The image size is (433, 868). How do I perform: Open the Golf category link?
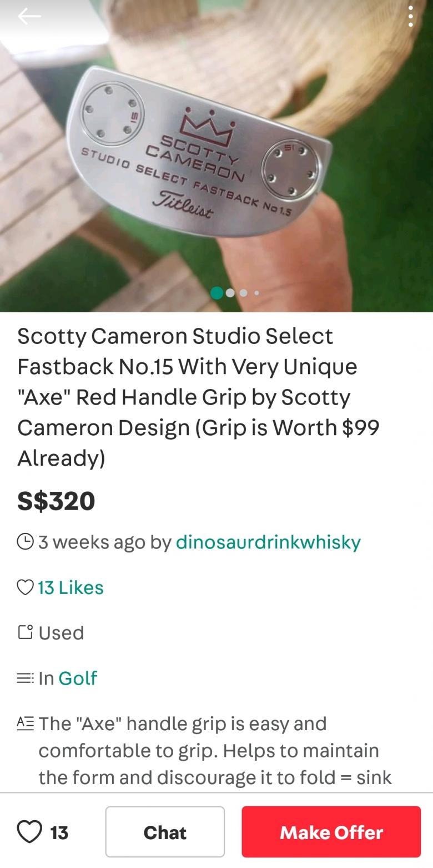point(78,678)
